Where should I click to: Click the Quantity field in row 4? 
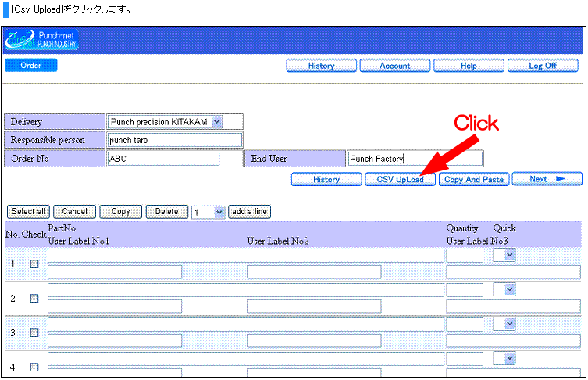click(465, 358)
